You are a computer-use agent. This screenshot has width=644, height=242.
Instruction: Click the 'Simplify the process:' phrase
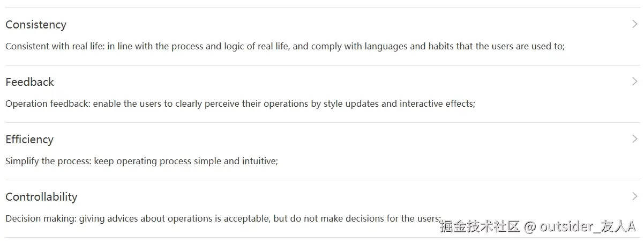48,161
